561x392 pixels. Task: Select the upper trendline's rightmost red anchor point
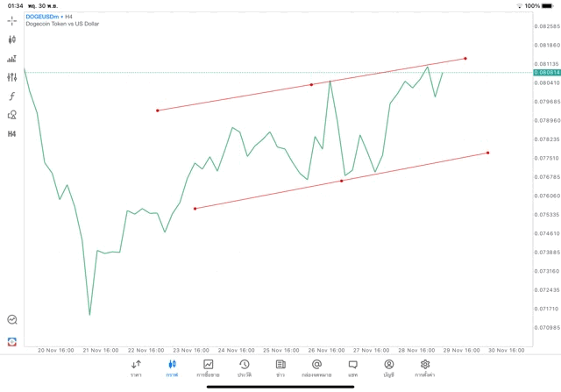(465, 59)
